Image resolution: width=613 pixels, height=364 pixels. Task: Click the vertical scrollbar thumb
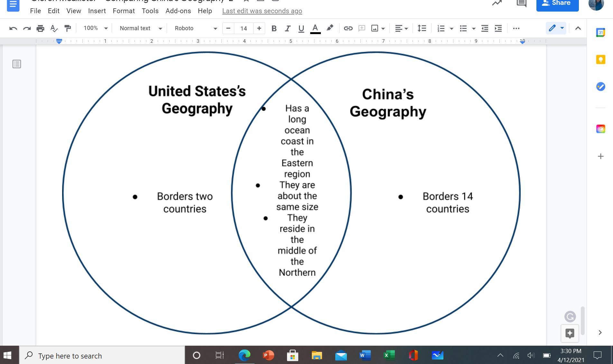click(582, 321)
